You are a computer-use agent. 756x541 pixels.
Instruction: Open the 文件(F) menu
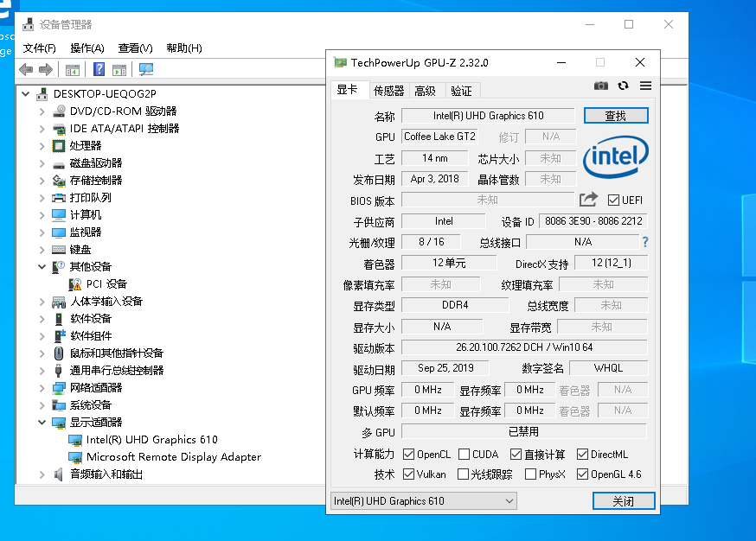[40, 48]
